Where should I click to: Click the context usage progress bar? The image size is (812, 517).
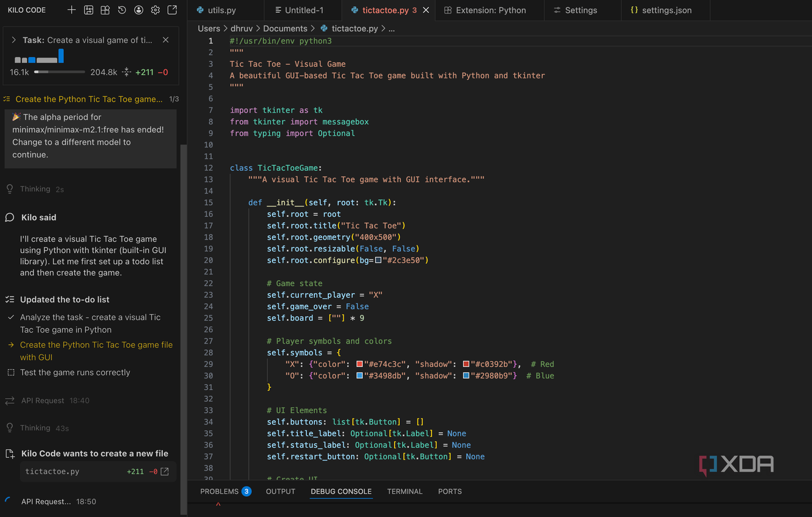coord(59,72)
